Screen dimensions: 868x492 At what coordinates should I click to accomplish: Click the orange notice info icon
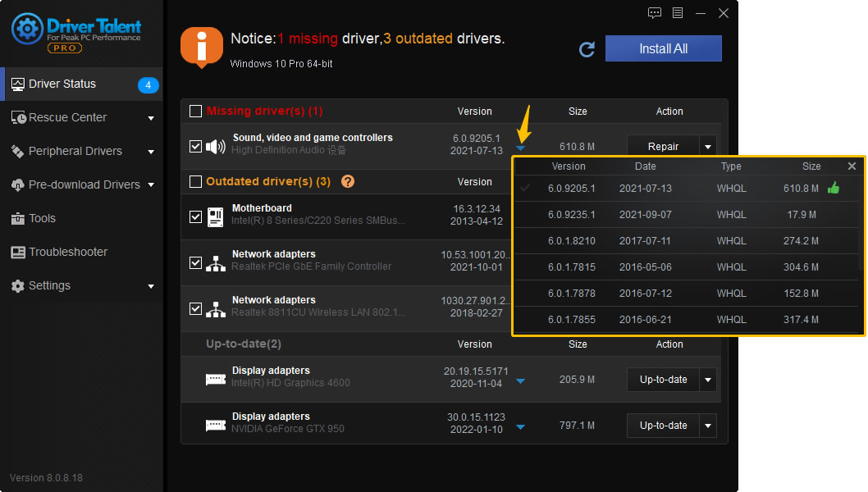(x=202, y=47)
